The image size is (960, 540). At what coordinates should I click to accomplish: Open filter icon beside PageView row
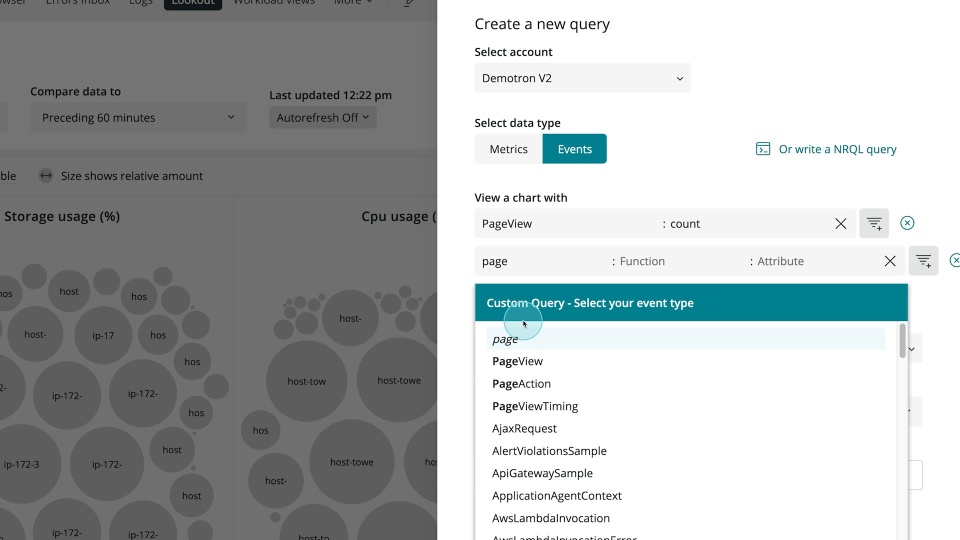tap(874, 223)
